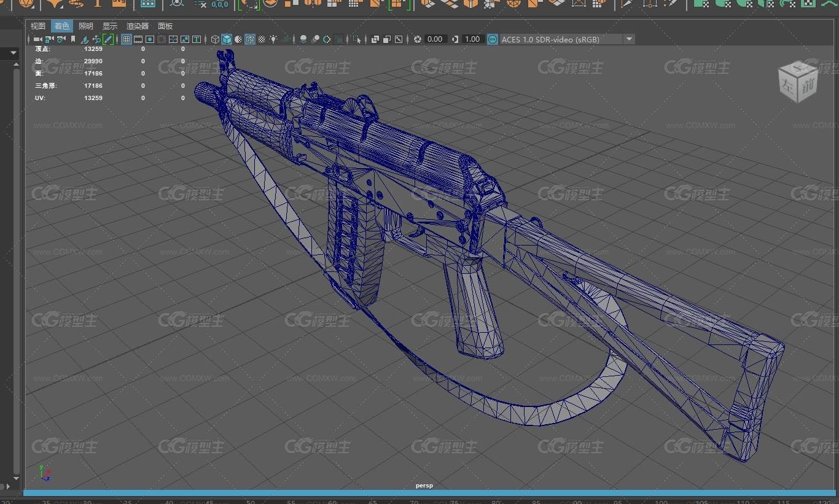
Task: Click the Select Camera icon
Action: point(37,39)
